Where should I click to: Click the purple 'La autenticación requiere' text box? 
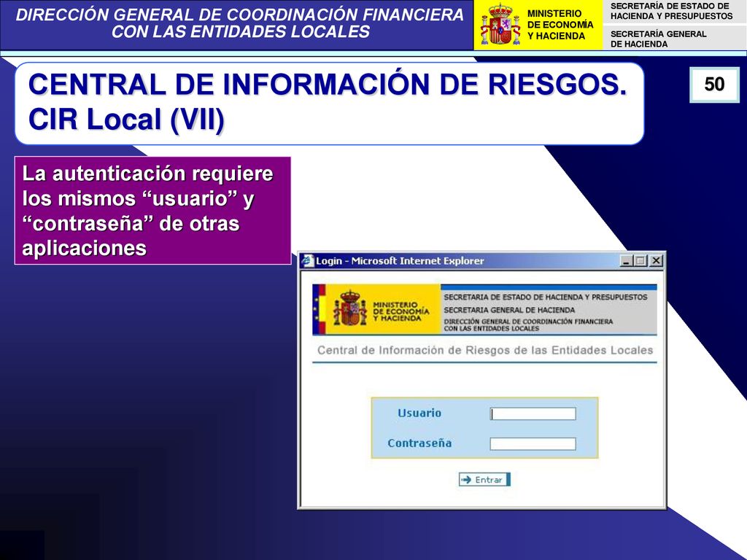(x=152, y=211)
